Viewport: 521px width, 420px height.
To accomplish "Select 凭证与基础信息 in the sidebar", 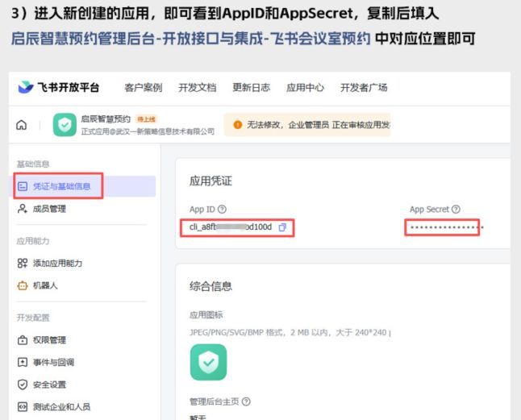I will [61, 186].
